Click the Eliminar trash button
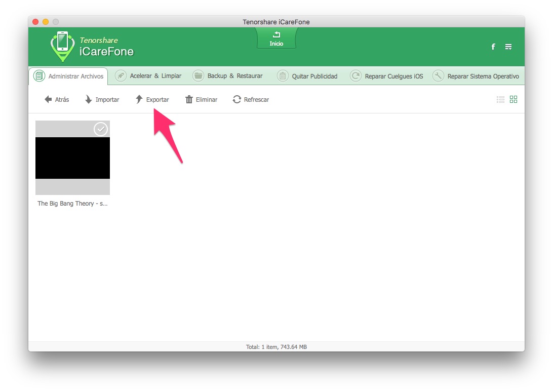 click(202, 99)
